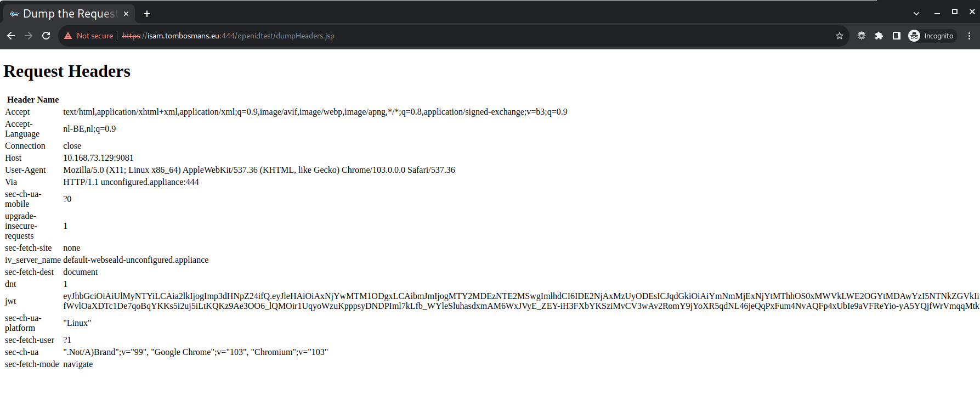Reload the dumpHeaders.jsp page

46,36
